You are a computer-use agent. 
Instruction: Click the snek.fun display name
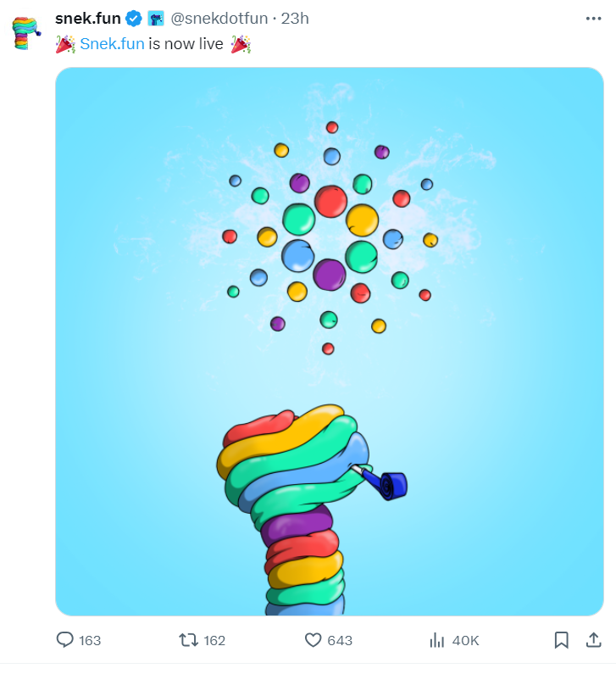[87, 19]
